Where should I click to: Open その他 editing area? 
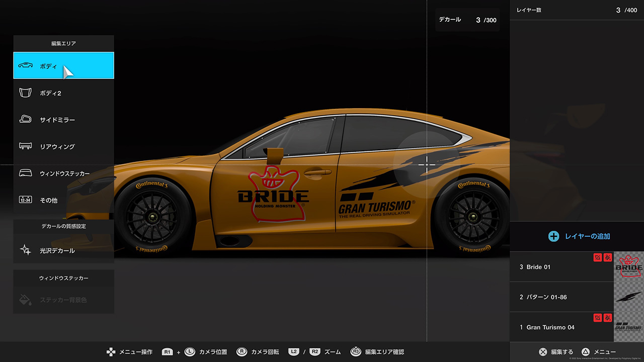(x=63, y=200)
